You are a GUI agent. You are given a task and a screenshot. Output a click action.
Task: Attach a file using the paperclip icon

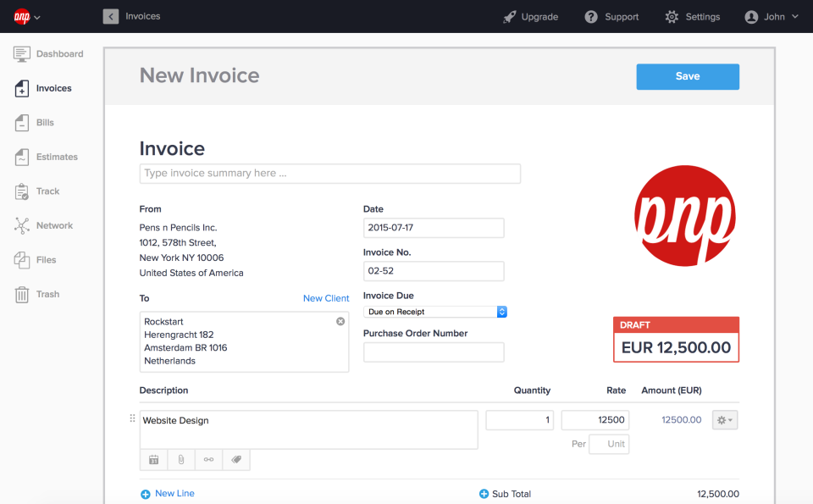pos(180,459)
